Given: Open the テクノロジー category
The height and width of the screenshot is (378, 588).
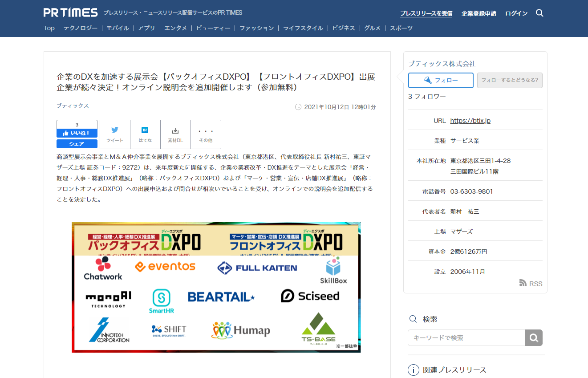Looking at the screenshot, I should pyautogui.click(x=81, y=28).
